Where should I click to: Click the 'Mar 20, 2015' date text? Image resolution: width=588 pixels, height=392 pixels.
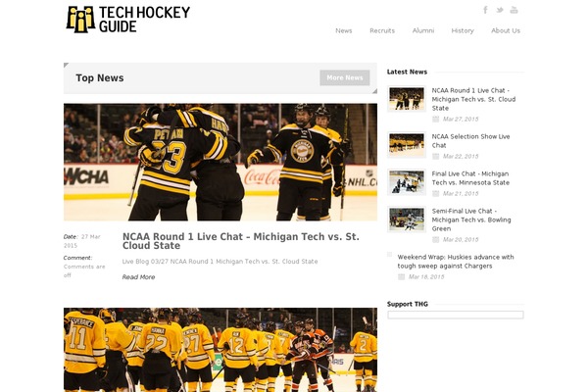(x=461, y=240)
